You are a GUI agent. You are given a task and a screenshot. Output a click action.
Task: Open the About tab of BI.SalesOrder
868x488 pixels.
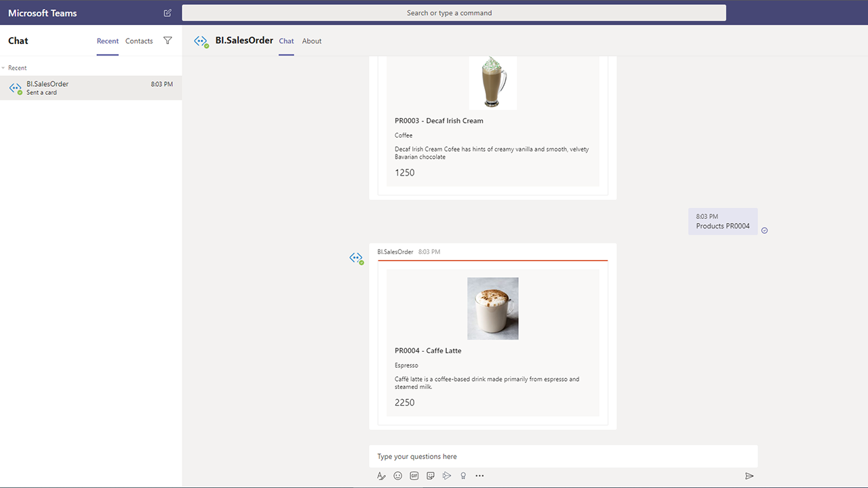coord(312,41)
